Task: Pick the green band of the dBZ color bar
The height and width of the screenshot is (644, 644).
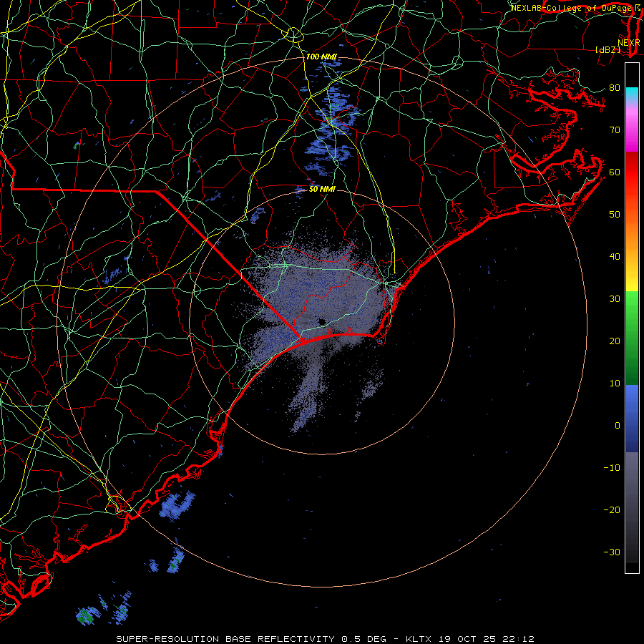Action: (x=632, y=338)
